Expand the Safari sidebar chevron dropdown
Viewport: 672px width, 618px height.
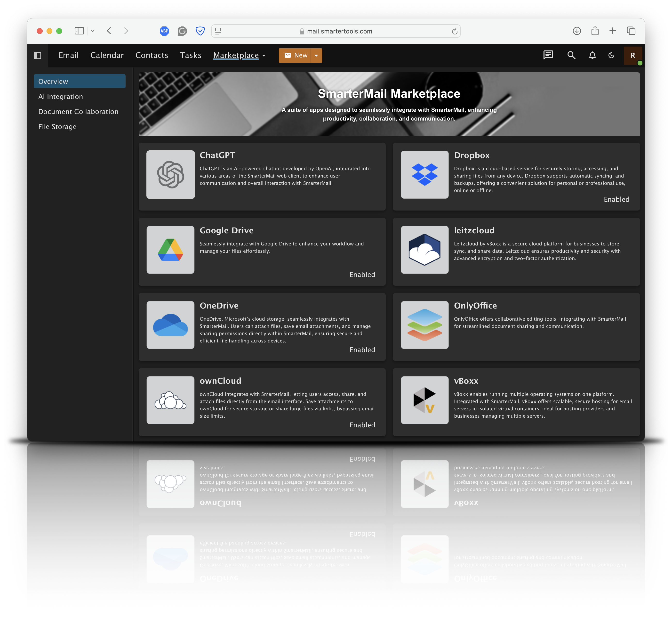click(93, 31)
